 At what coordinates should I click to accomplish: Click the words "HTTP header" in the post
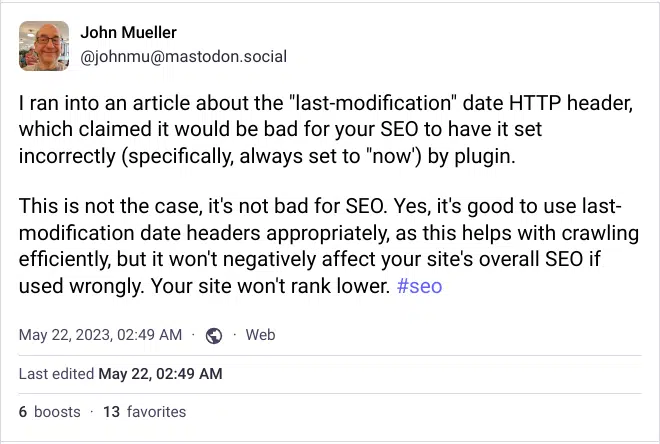pos(571,103)
